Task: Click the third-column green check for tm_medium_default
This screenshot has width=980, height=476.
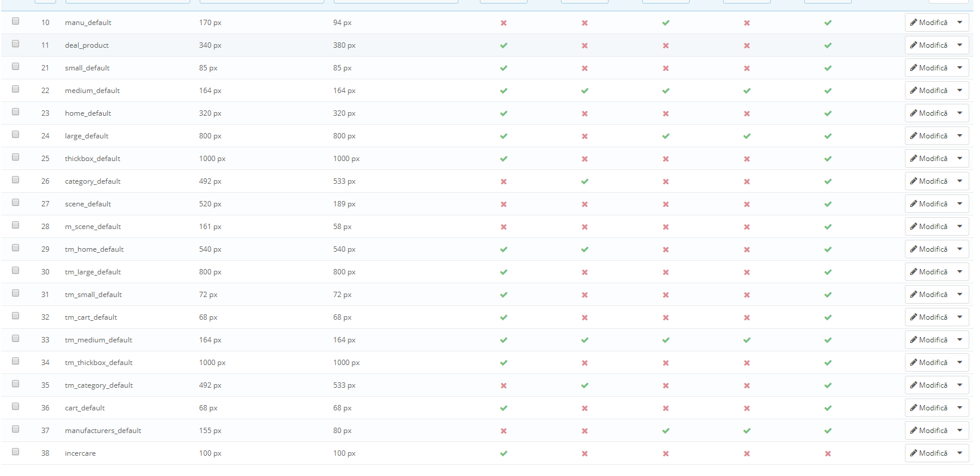Action: 666,340
